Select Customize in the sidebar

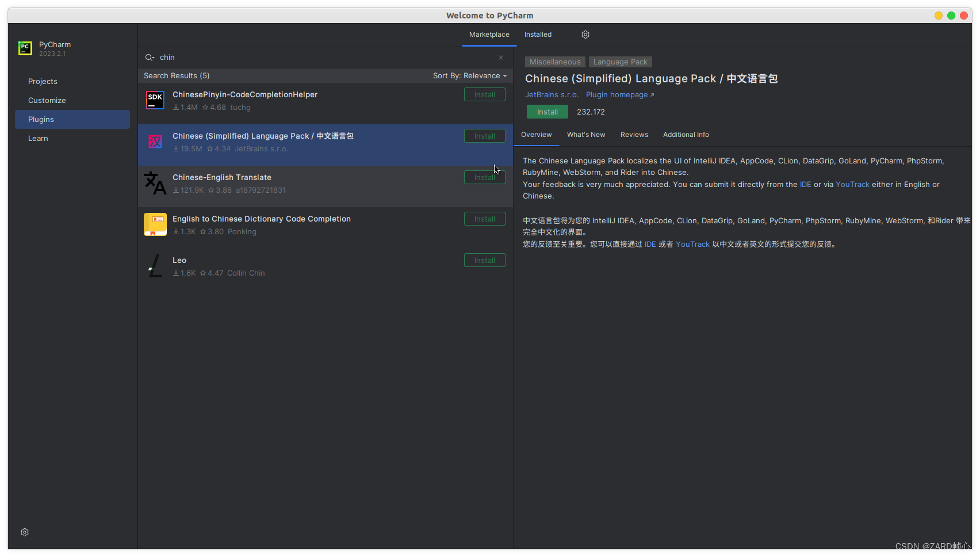(72, 101)
